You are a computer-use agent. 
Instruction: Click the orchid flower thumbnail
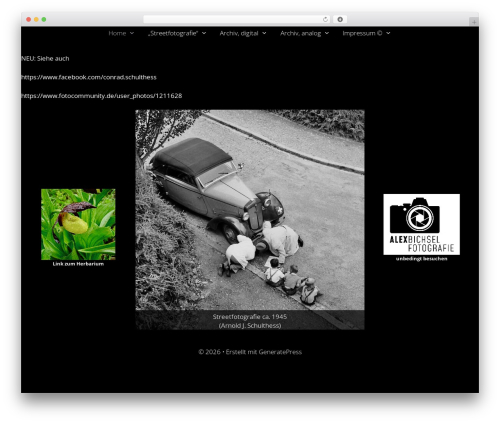78,224
